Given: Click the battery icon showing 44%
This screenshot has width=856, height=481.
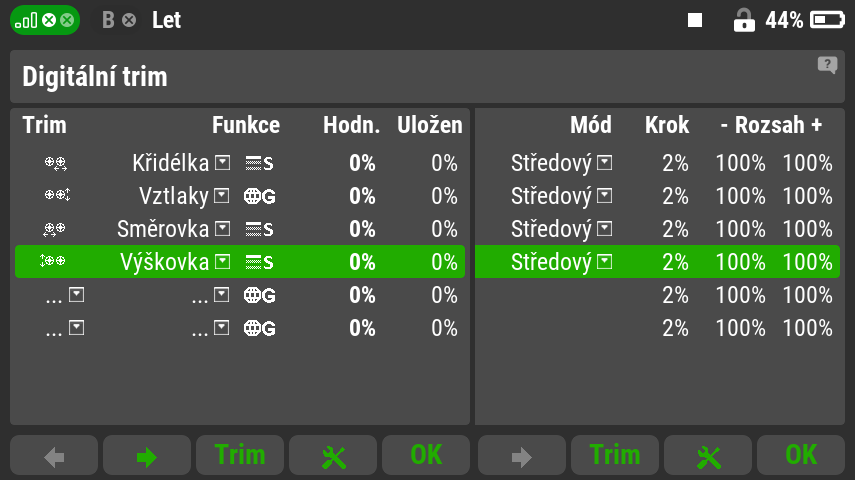Looking at the screenshot, I should tap(827, 21).
